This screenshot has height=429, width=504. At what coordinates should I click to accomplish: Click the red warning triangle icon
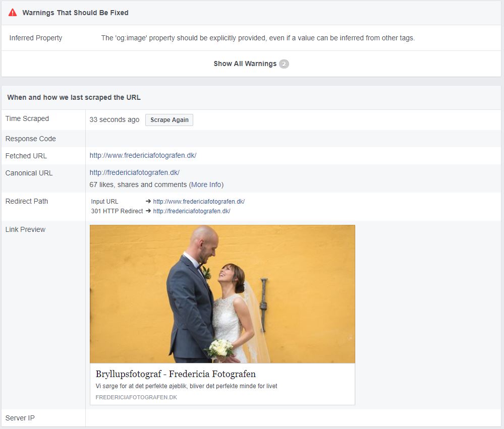13,13
